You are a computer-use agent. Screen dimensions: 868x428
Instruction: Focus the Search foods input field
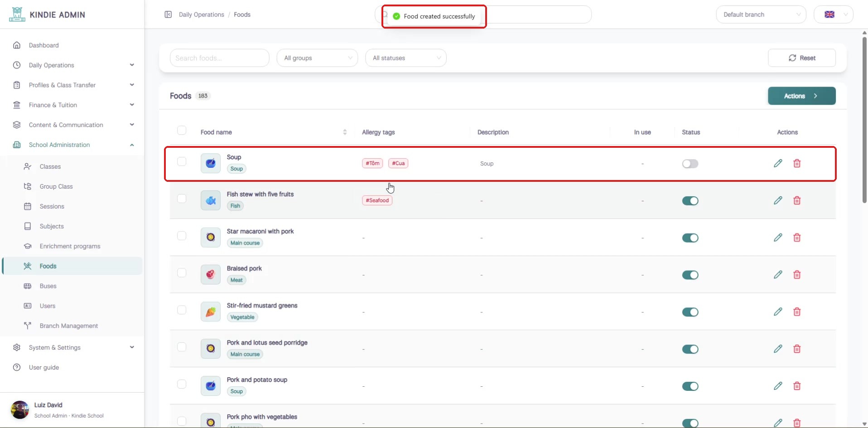pyautogui.click(x=219, y=58)
